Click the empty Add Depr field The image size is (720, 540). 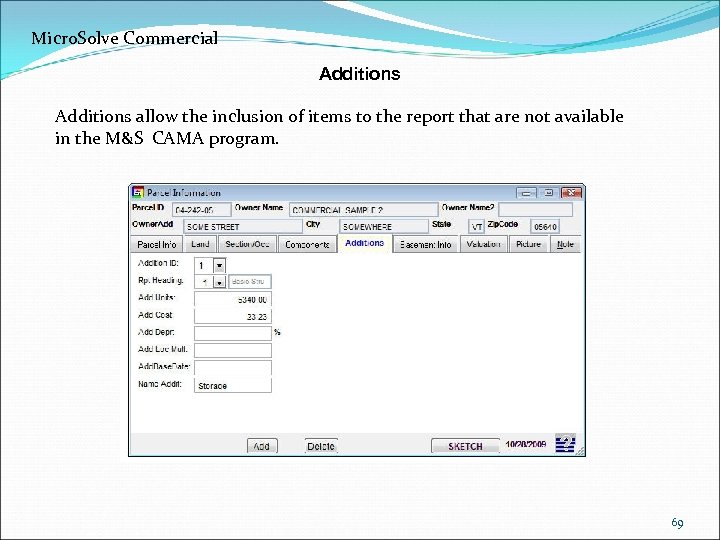233,333
